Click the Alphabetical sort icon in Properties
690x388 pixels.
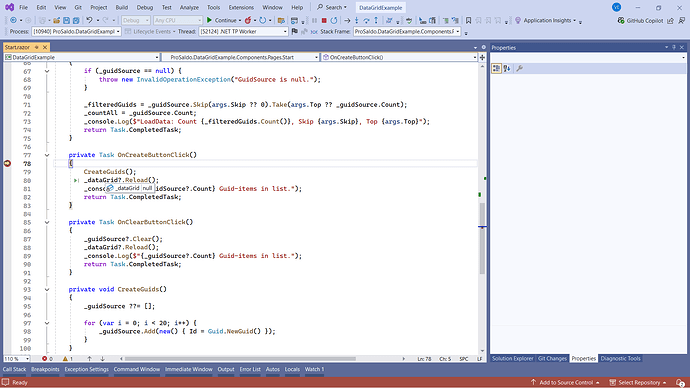[x=507, y=68]
